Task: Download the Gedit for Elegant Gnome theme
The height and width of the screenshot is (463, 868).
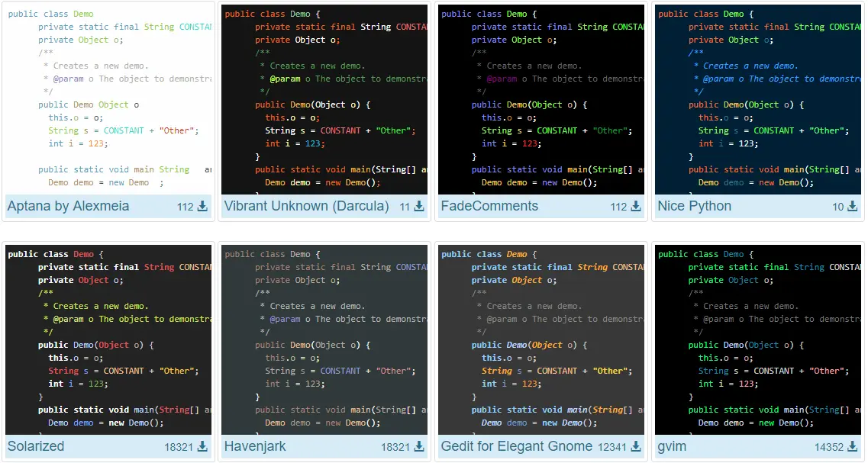Action: [x=636, y=446]
